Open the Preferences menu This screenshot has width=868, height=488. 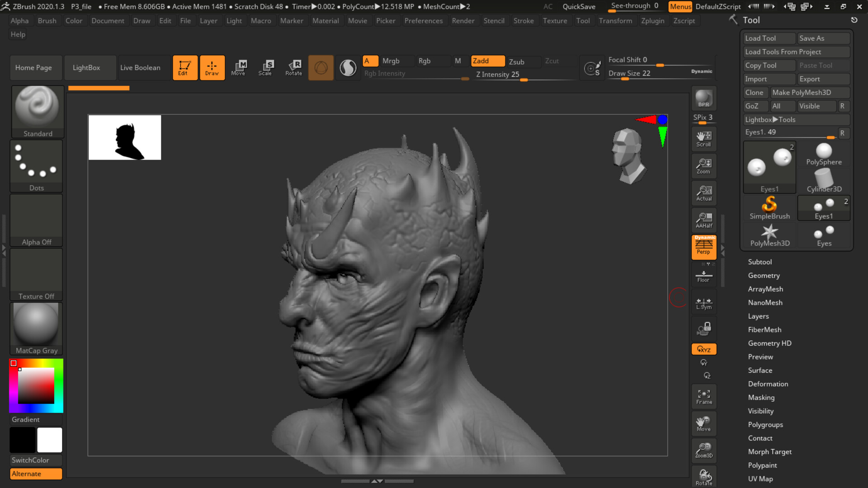[x=424, y=20]
